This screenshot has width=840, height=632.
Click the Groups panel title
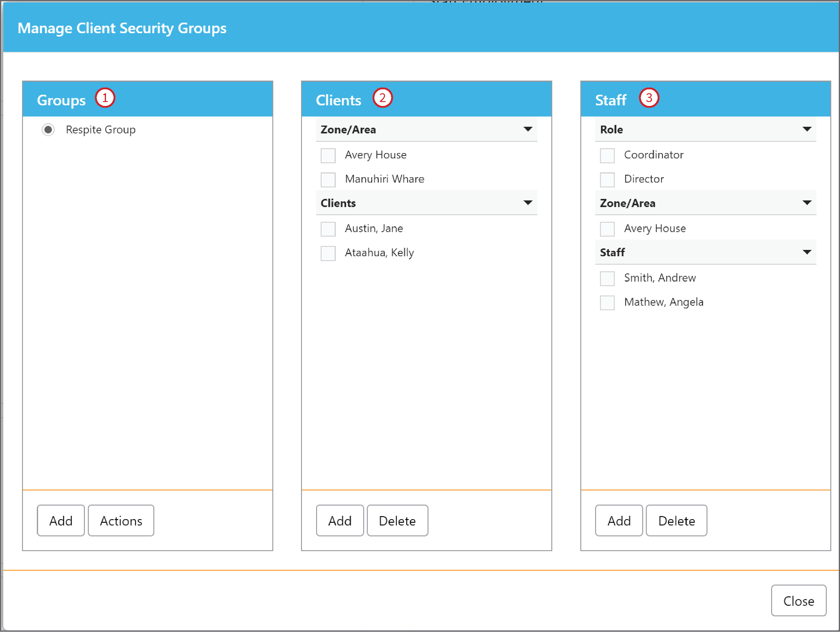tap(61, 101)
